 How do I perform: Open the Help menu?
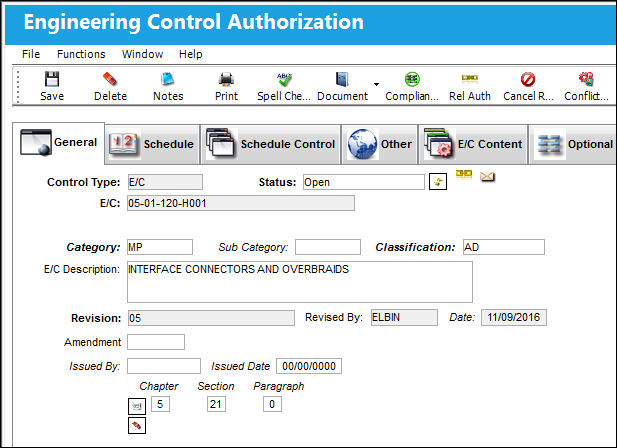click(190, 54)
